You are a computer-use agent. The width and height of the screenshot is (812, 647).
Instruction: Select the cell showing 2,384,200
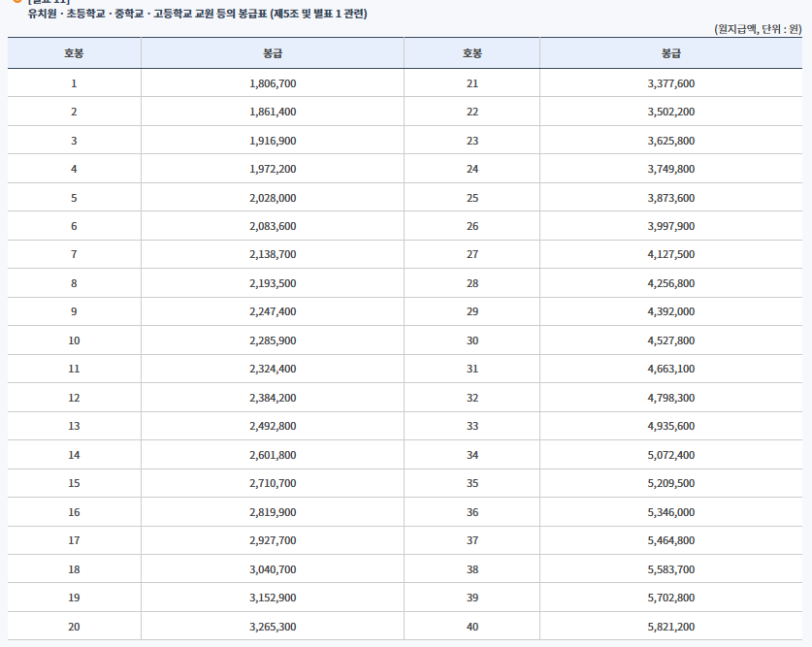(273, 398)
